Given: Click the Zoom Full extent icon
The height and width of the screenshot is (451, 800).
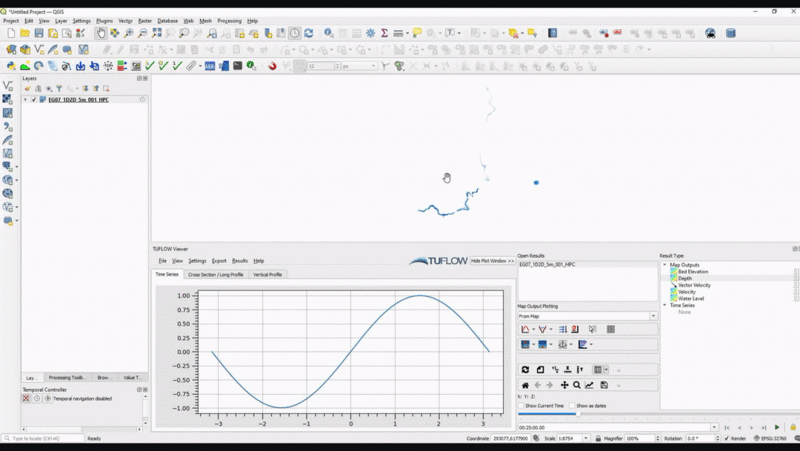Looking at the screenshot, I should click(x=156, y=33).
